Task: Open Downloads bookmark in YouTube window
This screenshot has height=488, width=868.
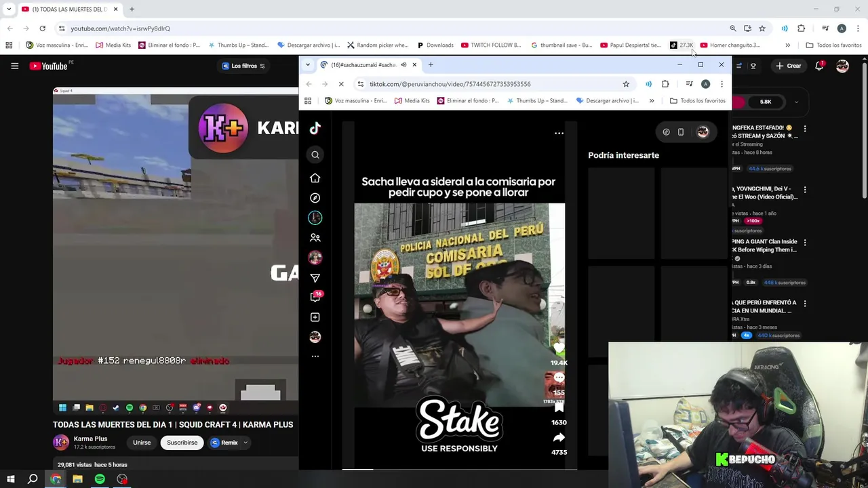Action: click(435, 45)
